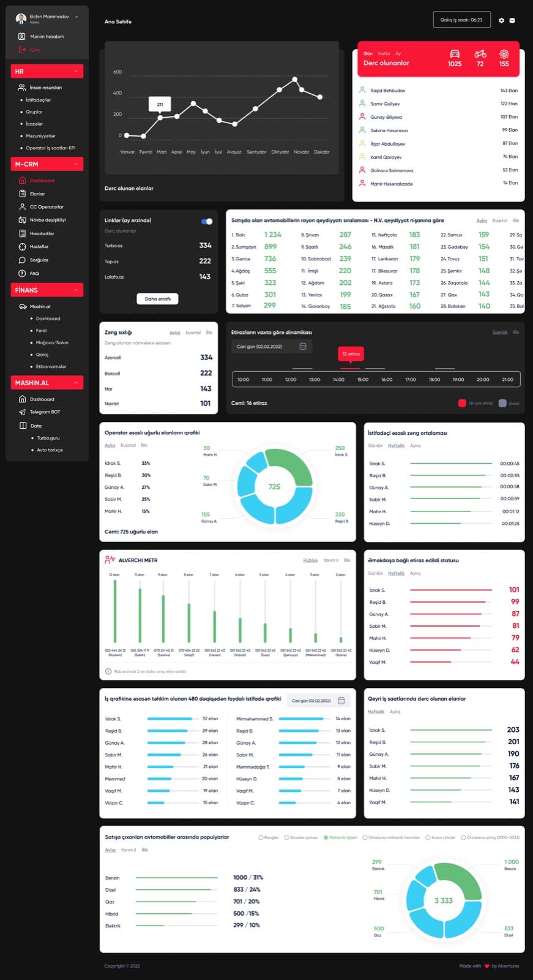Screen dimensions: 533x980
Task: Open the Mağaza/Salon sidebar link
Action: 52,342
